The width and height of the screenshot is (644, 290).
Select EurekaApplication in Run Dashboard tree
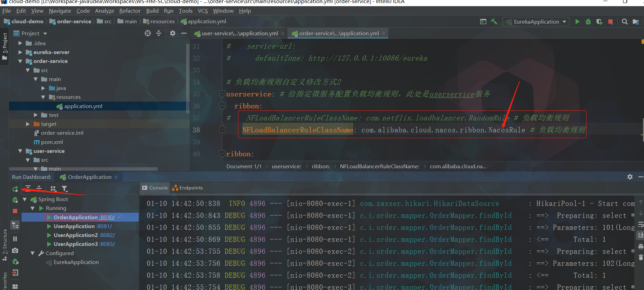76,262
